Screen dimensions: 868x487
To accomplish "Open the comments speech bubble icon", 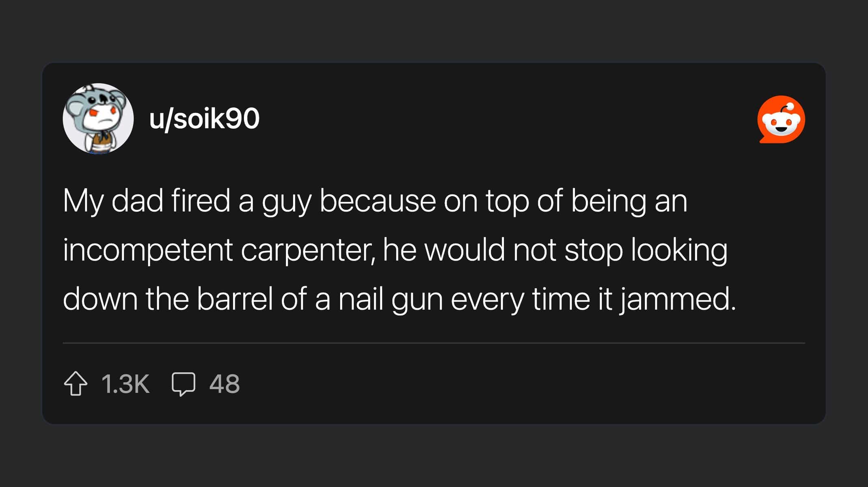I will point(184,384).
